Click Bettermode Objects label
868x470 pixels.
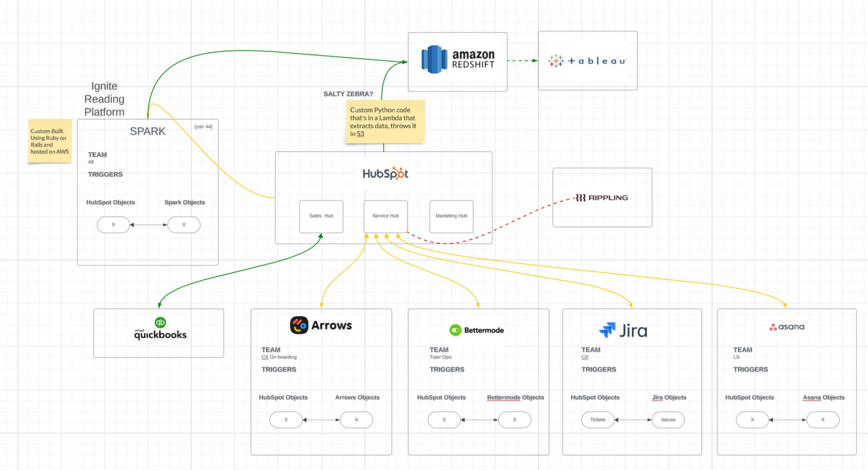click(515, 397)
